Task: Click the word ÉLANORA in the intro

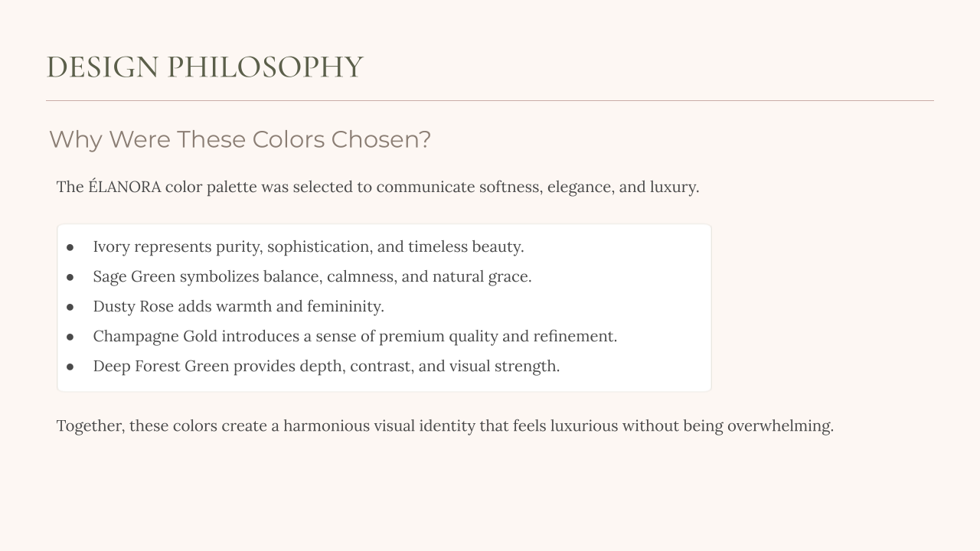Action: 125,186
